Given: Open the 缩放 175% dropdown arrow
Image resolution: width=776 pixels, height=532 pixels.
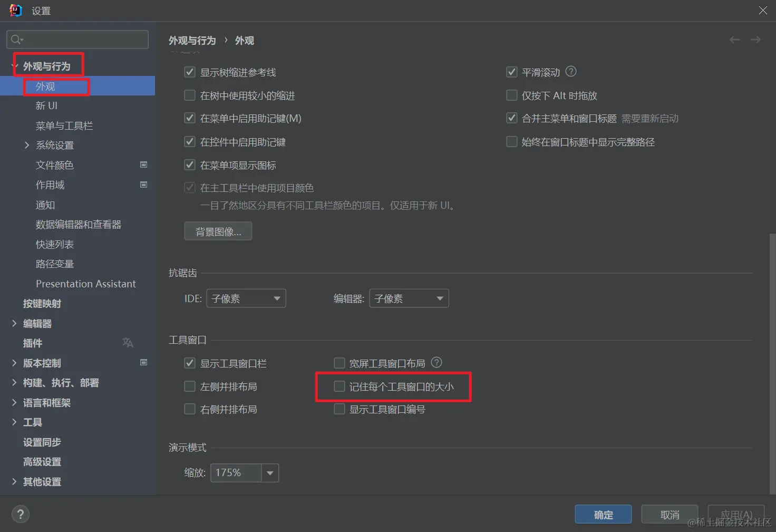Looking at the screenshot, I should tap(270, 473).
